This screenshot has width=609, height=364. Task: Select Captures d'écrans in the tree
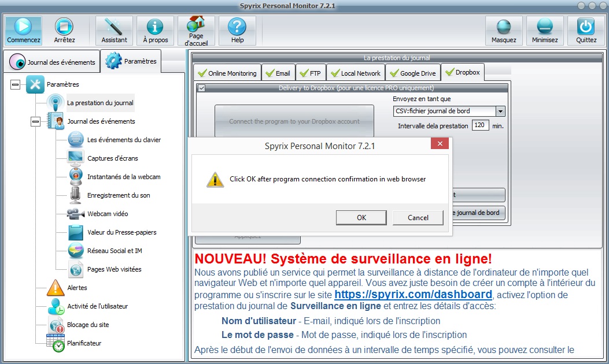click(x=113, y=158)
